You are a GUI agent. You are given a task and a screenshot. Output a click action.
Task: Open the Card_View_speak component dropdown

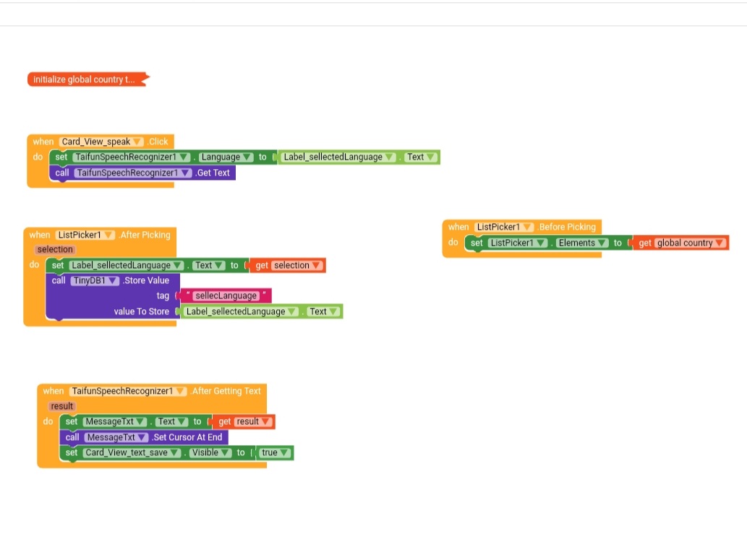[101, 142]
